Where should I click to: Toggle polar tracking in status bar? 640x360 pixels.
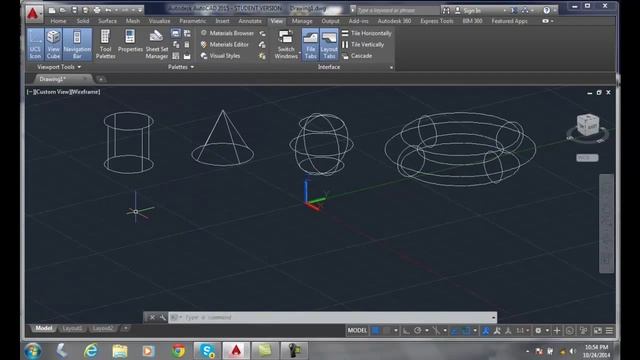point(418,331)
